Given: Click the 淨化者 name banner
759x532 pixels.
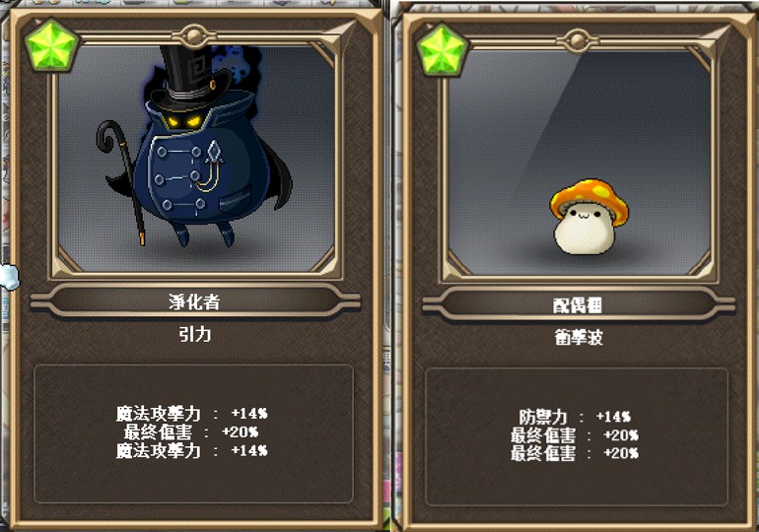Looking at the screenshot, I should 195,301.
